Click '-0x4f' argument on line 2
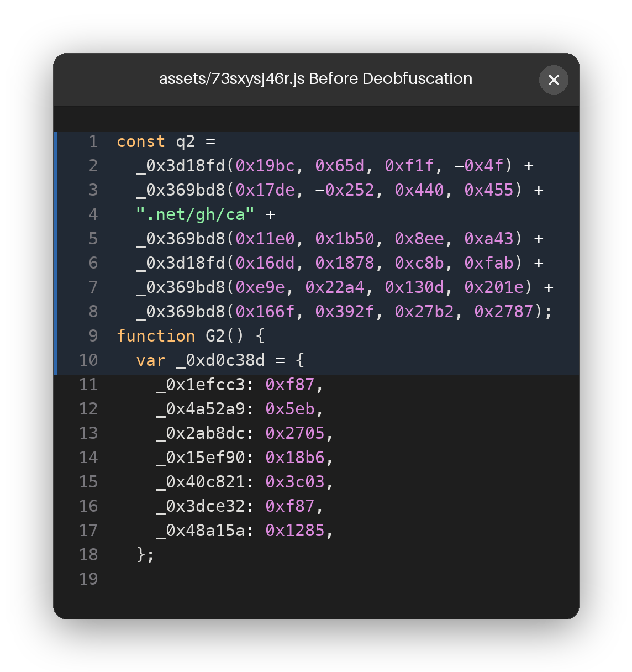The height and width of the screenshot is (672, 632). pyautogui.click(x=479, y=166)
